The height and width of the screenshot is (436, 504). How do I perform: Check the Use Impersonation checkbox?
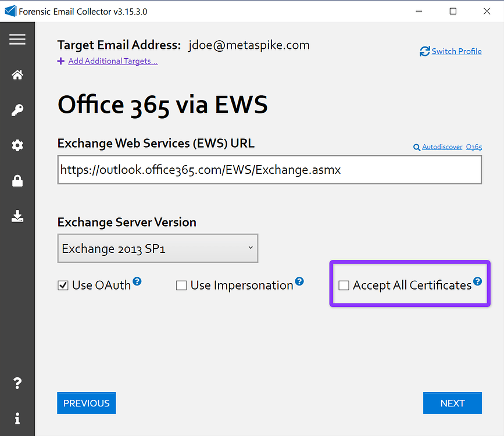[181, 285]
